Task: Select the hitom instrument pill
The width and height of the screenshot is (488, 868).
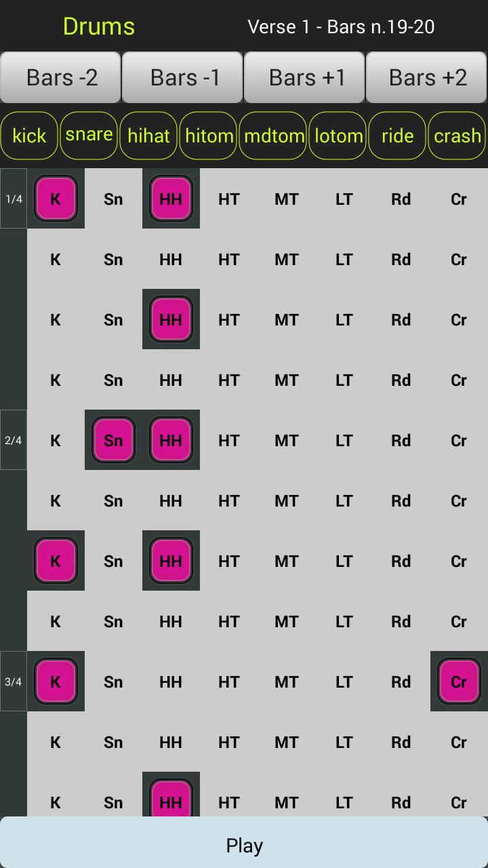Action: pos(208,136)
